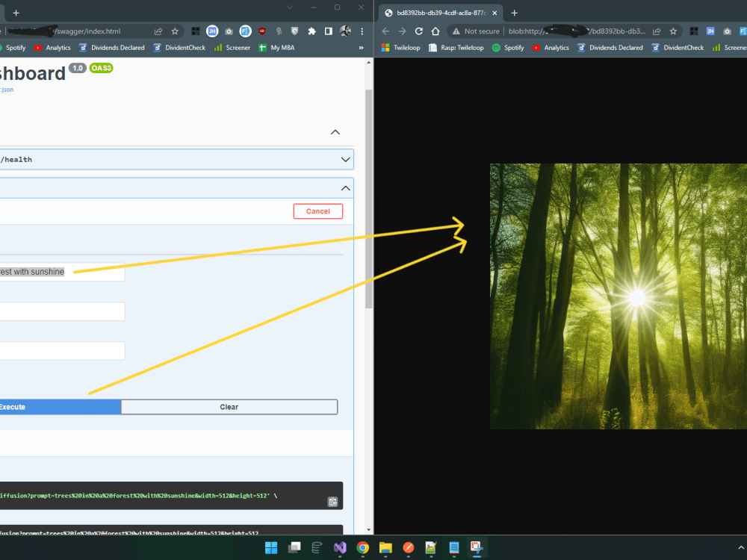Open a new tab in left browser
This screenshot has height=560, width=747.
tap(16, 13)
